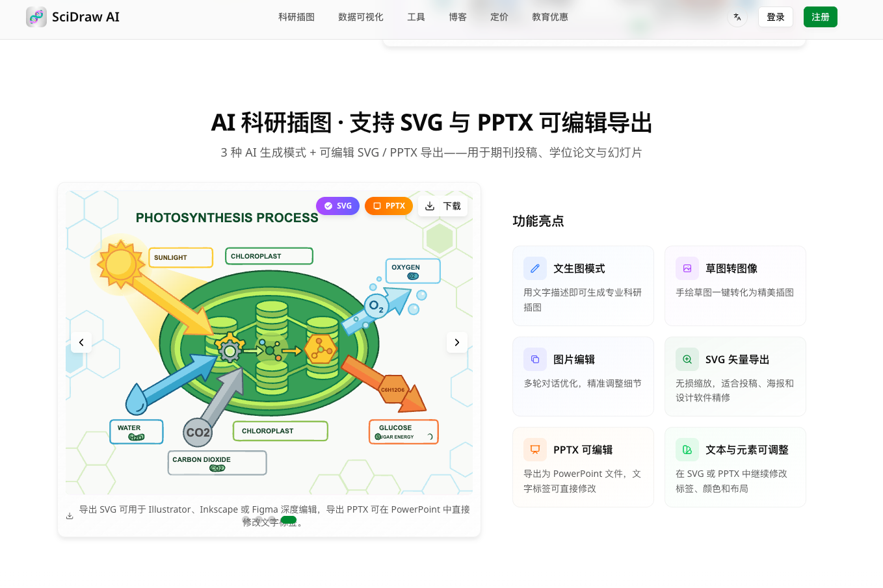Screen dimensions: 883x588
Task: Select the active green carousel indicator dot
Action: (289, 520)
